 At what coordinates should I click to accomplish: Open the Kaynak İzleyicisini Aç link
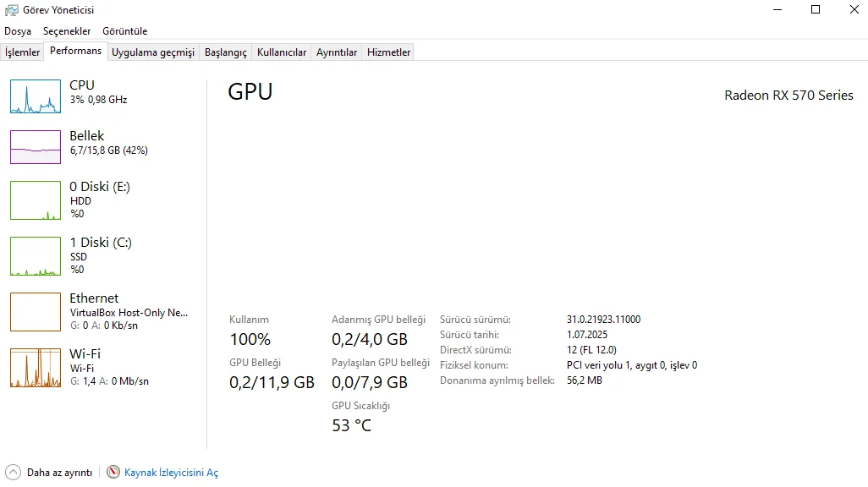coord(171,473)
